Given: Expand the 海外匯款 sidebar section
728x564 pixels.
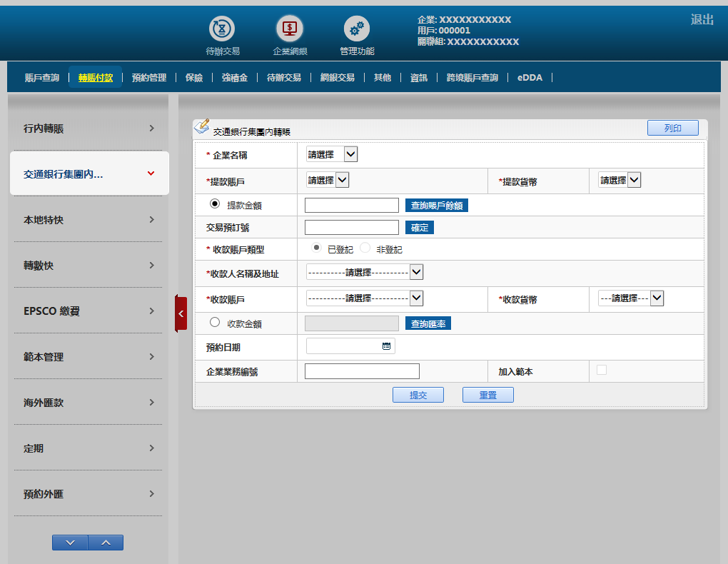Looking at the screenshot, I should click(x=89, y=403).
